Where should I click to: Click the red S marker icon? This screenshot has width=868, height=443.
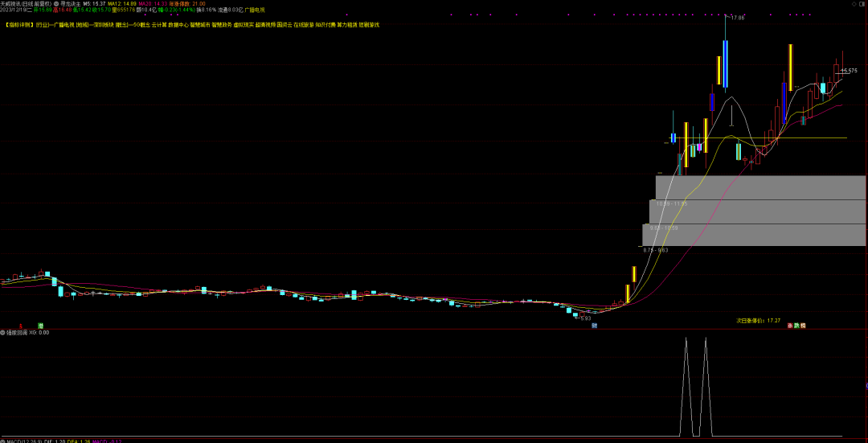tap(21, 326)
